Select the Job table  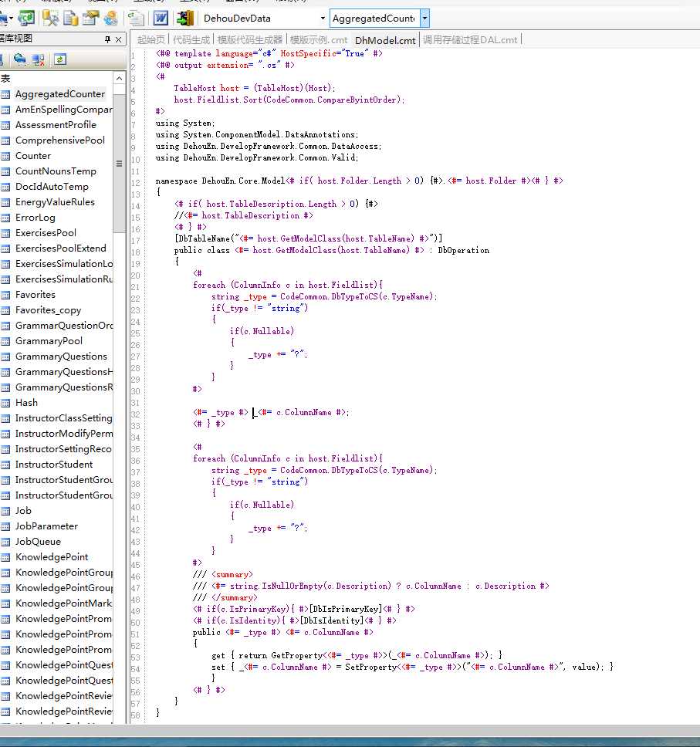coord(23,511)
